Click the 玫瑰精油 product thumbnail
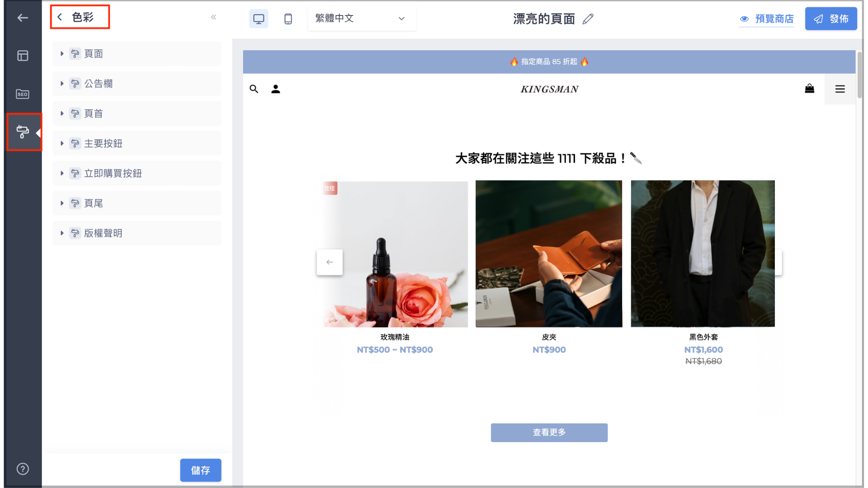 (394, 253)
